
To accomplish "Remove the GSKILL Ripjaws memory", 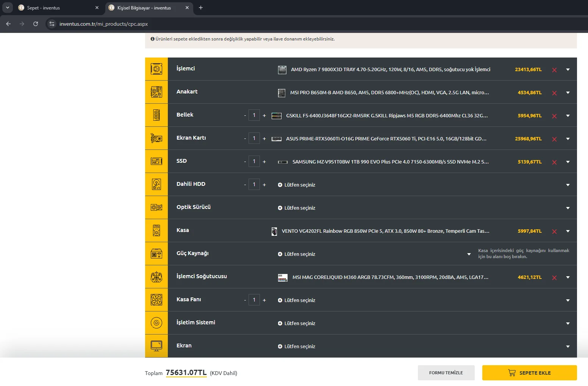I will pyautogui.click(x=554, y=116).
